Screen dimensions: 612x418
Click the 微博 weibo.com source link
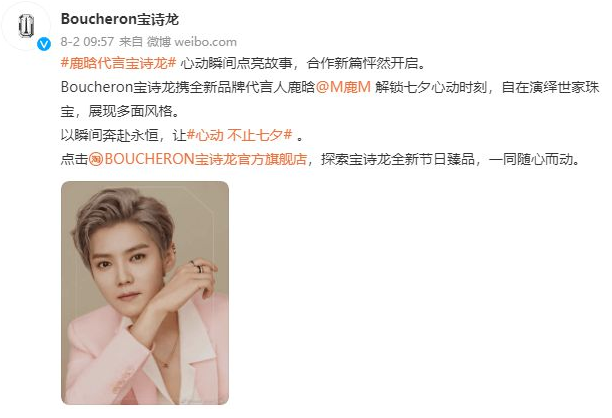(192, 42)
